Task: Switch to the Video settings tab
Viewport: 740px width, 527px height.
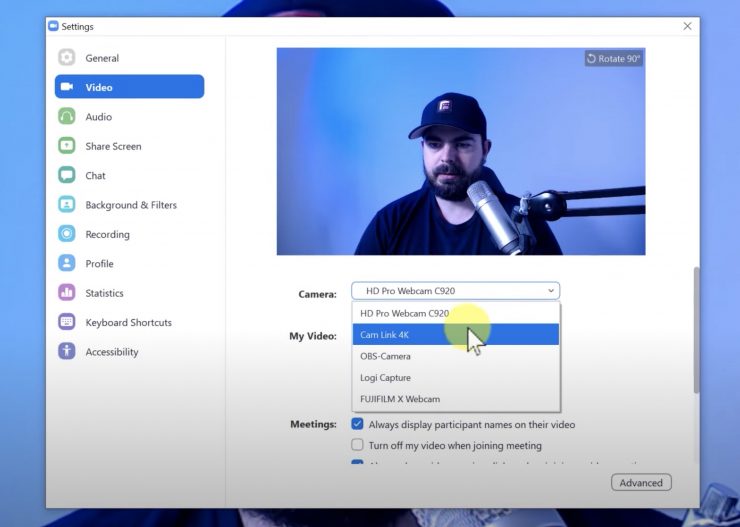Action: click(x=129, y=87)
